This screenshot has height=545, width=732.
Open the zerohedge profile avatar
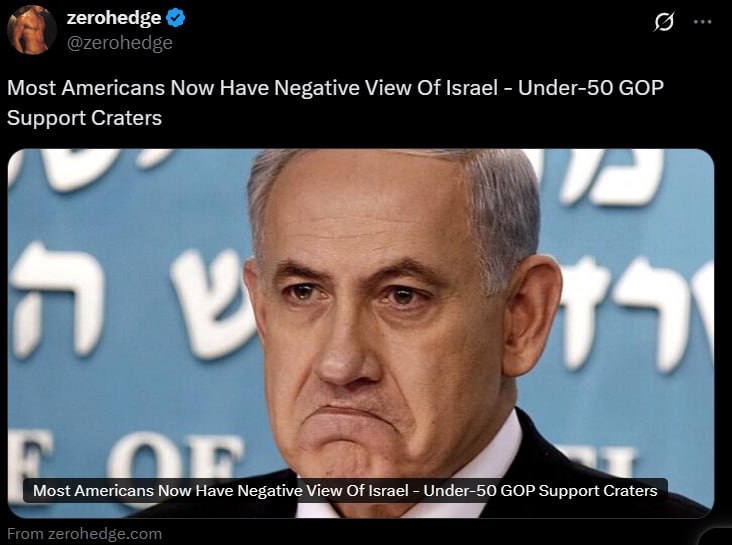click(x=32, y=30)
